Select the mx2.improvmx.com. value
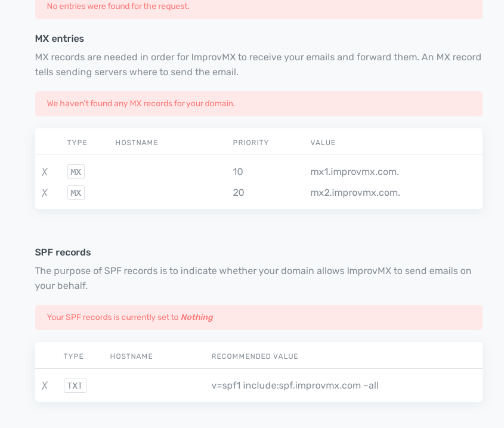504x428 pixels. click(355, 193)
